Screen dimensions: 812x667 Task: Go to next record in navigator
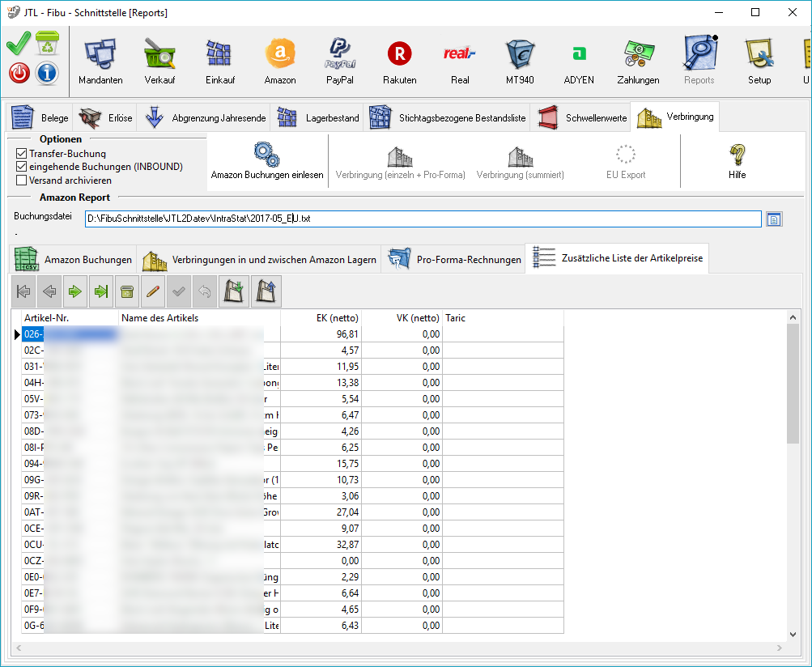(75, 291)
